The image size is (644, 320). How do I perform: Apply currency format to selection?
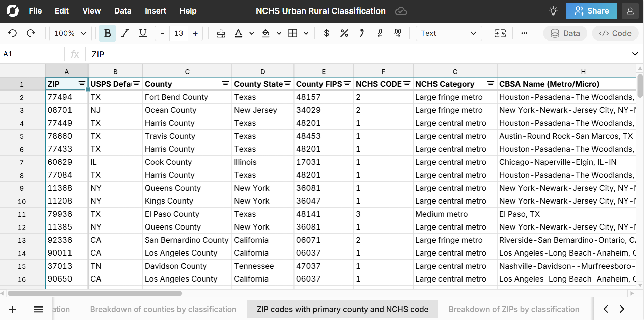pos(326,33)
